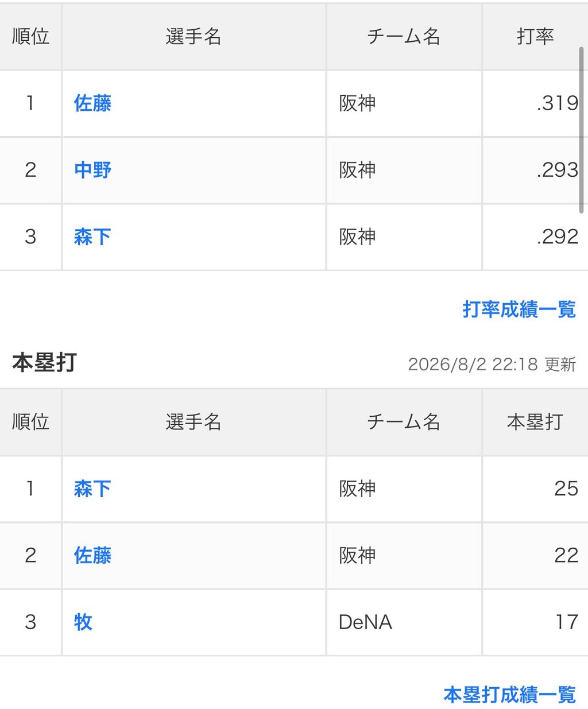Open 佐藤's profile in batting average table

92,103
